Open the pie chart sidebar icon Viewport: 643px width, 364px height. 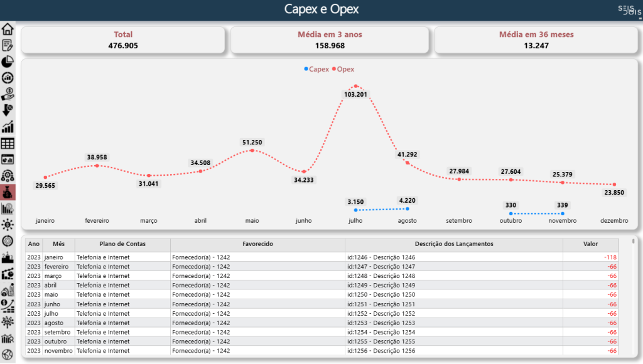tap(8, 62)
